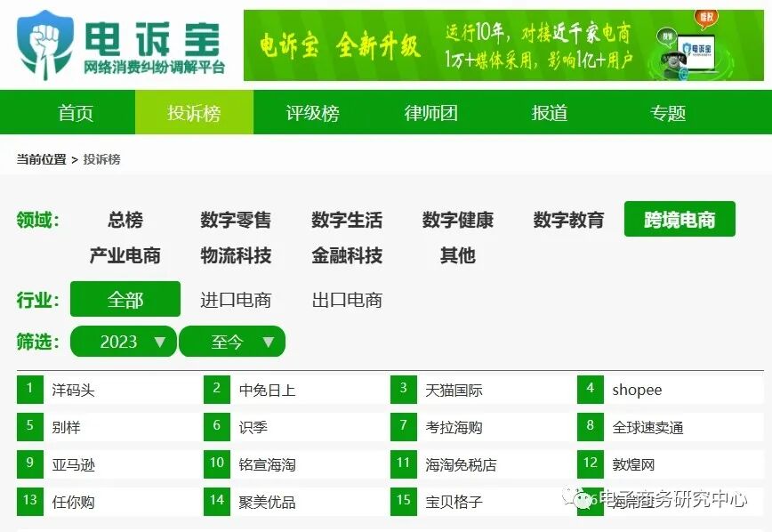The height and width of the screenshot is (532, 772).
Task: Click the laptop graphic in the banner ad
Action: tap(696, 55)
